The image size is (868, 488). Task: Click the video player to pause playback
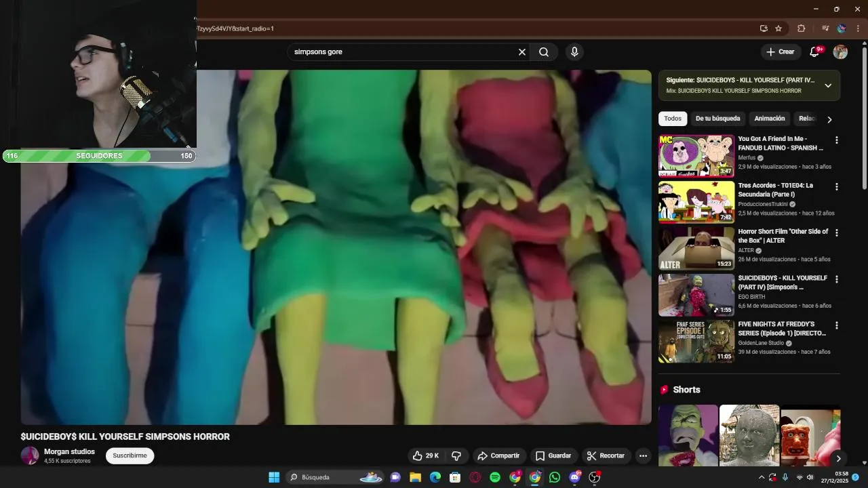click(336, 247)
